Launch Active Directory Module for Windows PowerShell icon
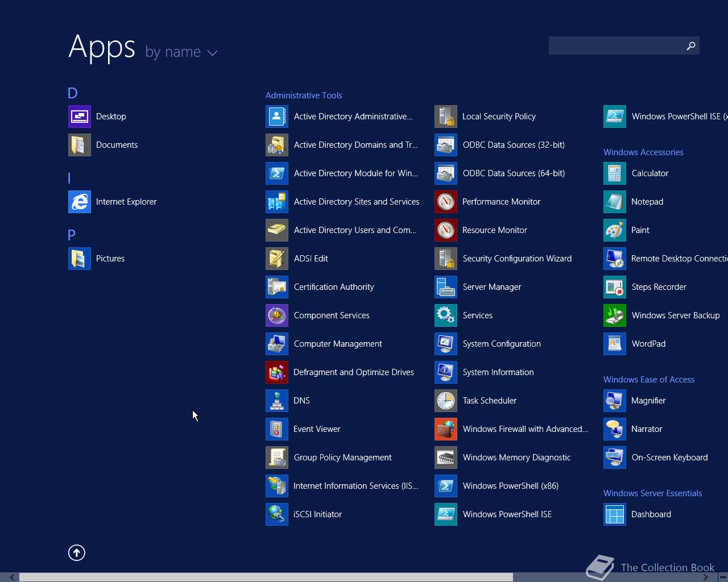 (x=277, y=173)
